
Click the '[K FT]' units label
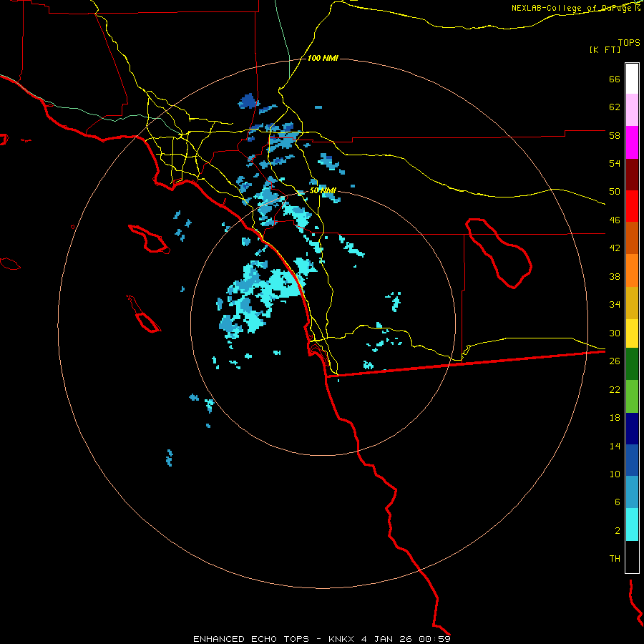(x=605, y=50)
